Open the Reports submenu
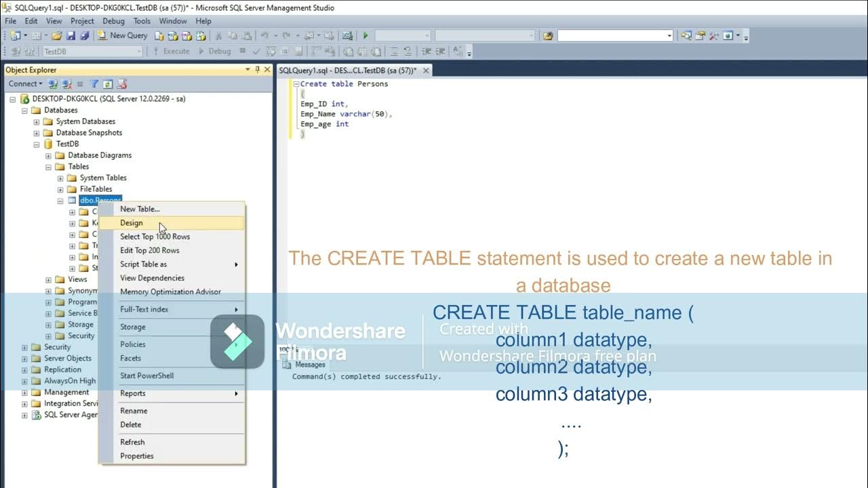The height and width of the screenshot is (488, 868). pyautogui.click(x=172, y=393)
